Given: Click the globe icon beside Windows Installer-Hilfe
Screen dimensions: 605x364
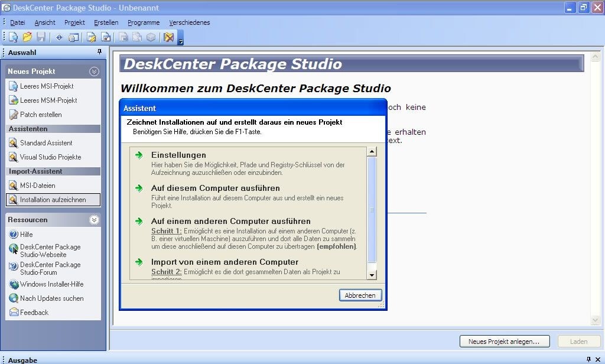Looking at the screenshot, I should tap(14, 284).
